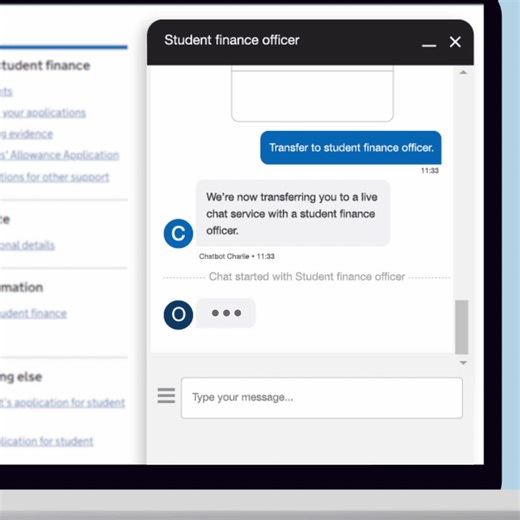Click the chat scroll up arrow
Image resolution: width=520 pixels, height=520 pixels.
pyautogui.click(x=463, y=72)
